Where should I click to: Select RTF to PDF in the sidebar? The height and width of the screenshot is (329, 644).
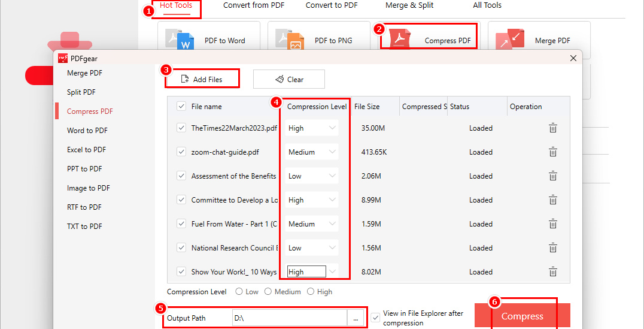click(84, 207)
